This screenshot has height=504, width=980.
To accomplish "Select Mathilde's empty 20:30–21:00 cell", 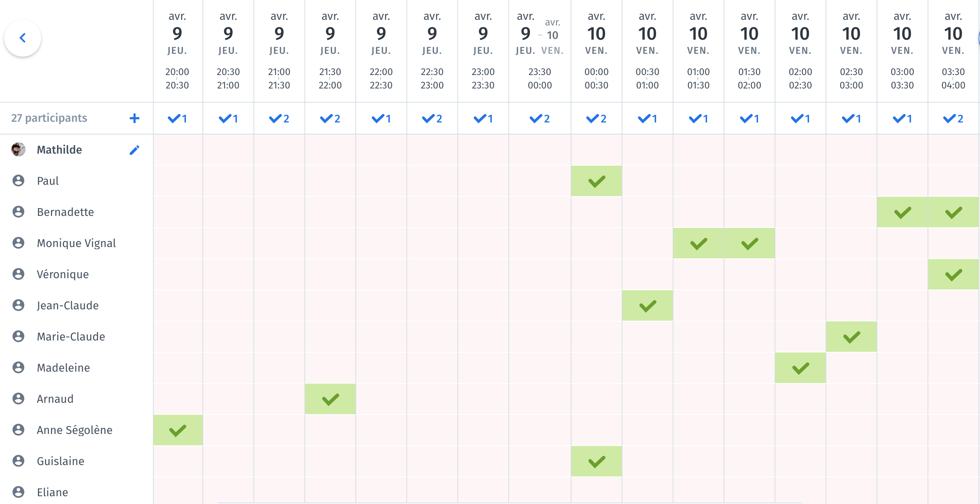I will [x=228, y=150].
